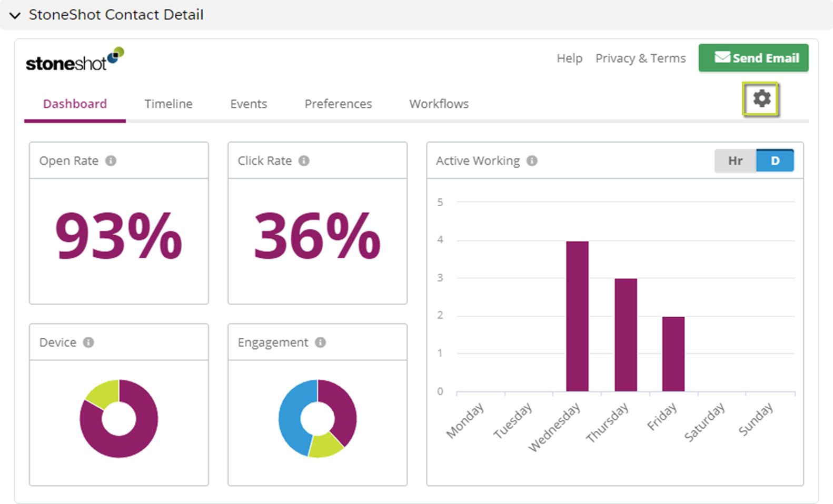Switch to the Timeline tab
Image resolution: width=833 pixels, height=504 pixels.
click(168, 104)
